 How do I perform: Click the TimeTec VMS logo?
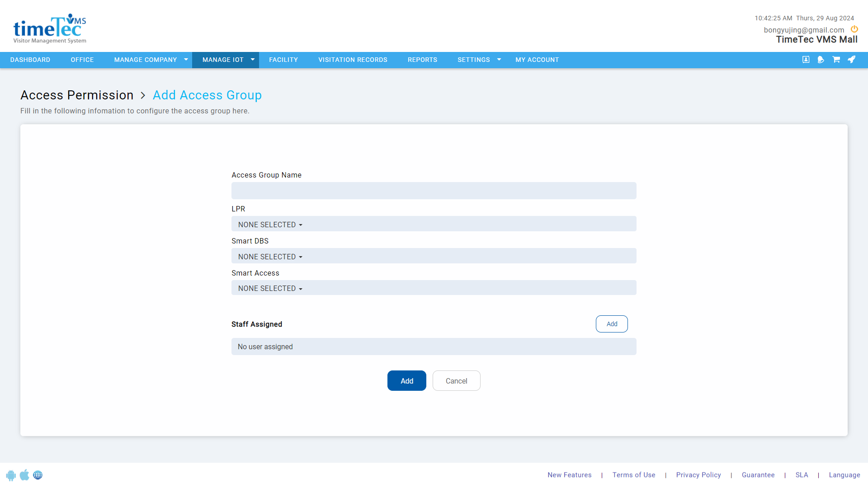[50, 28]
